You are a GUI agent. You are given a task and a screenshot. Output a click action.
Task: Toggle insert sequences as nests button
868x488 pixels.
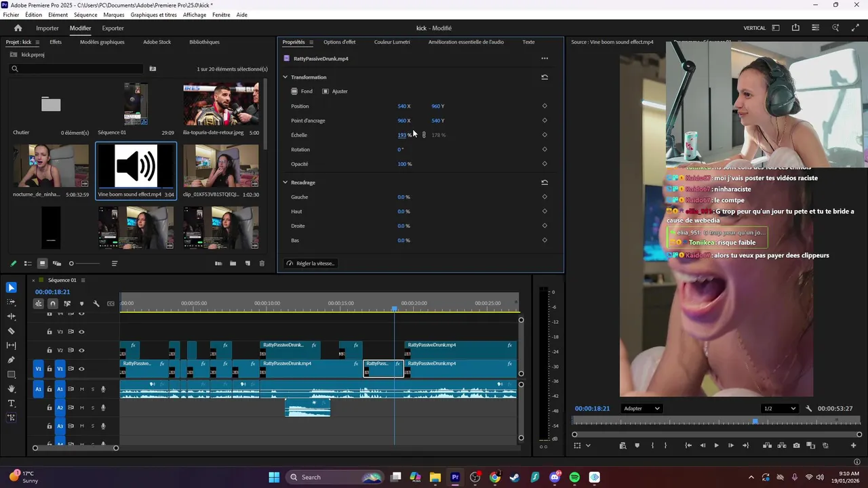click(39, 304)
